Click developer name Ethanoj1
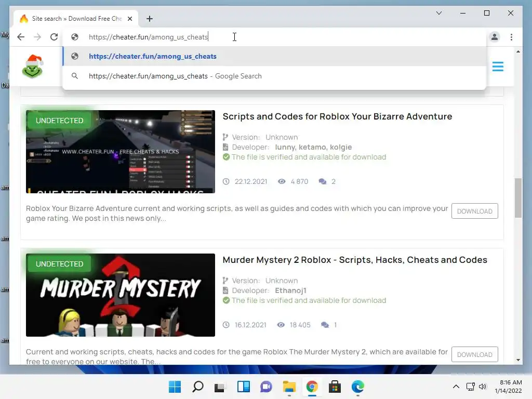532x399 pixels. (290, 290)
